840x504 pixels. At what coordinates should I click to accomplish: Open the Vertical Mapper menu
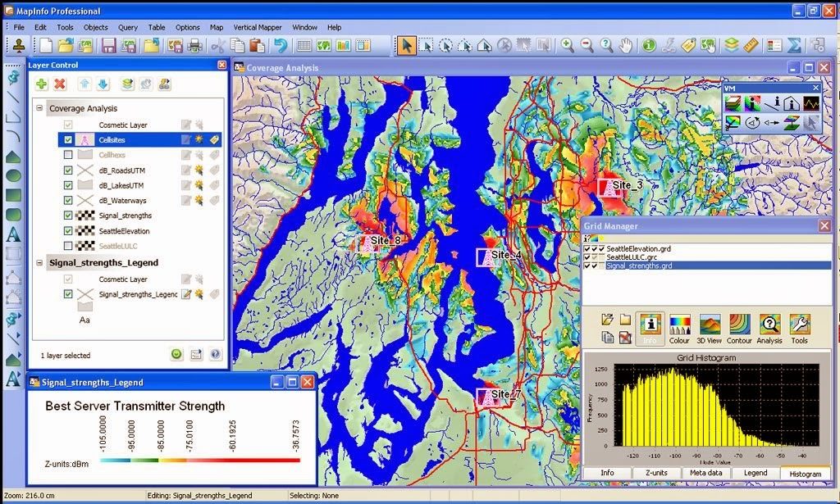tap(258, 27)
